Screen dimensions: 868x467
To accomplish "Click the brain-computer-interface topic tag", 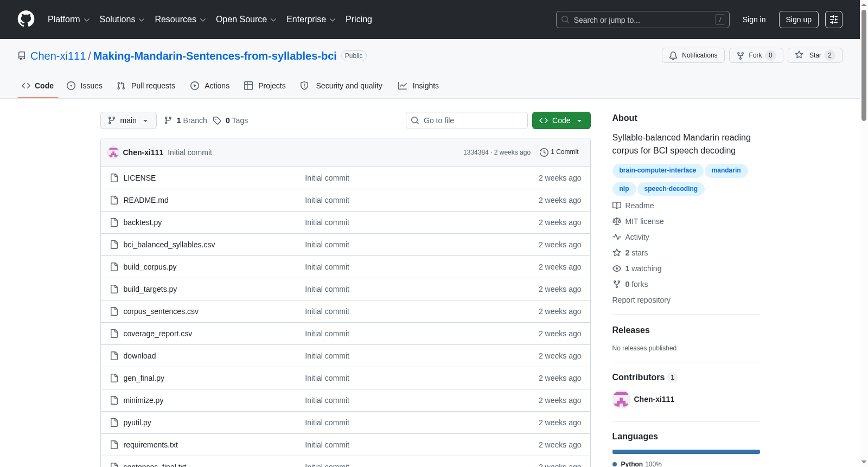I will pyautogui.click(x=658, y=170).
